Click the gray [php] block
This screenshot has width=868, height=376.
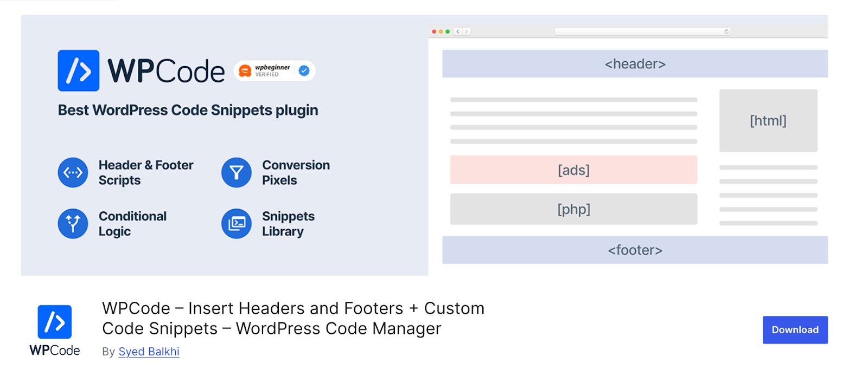click(573, 209)
